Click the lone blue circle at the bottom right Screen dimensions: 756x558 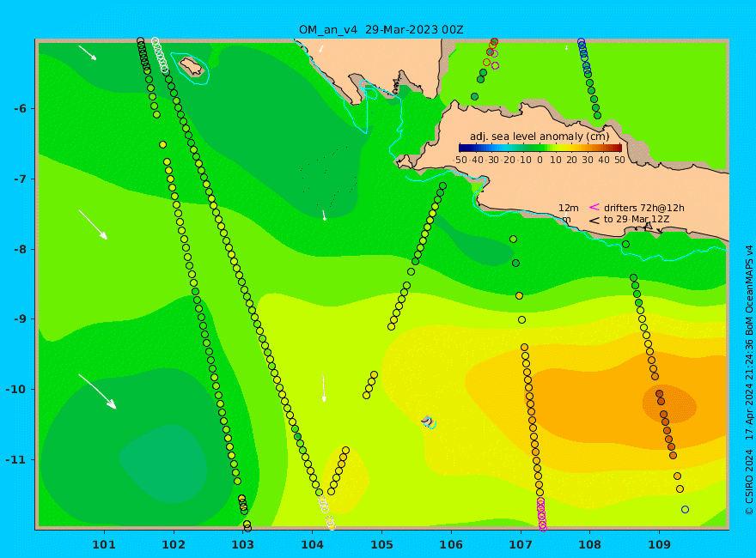point(685,509)
